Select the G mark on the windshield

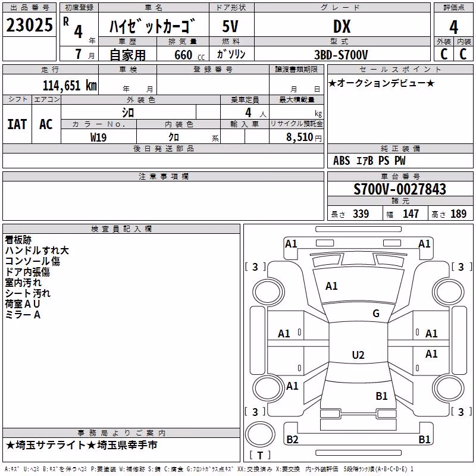(x=376, y=314)
